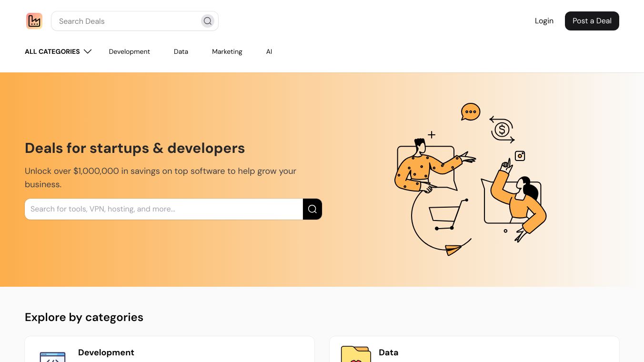Viewport: 644px width, 362px height.
Task: Click the black hero search button
Action: point(312,209)
